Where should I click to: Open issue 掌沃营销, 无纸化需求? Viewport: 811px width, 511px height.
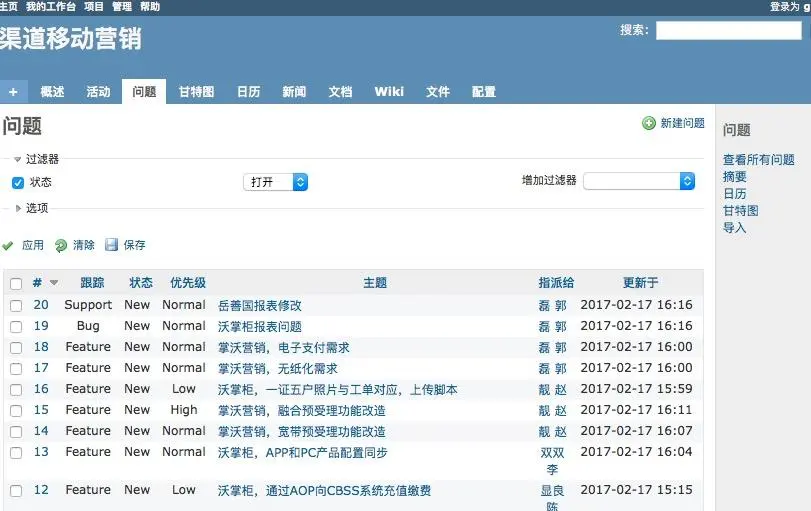pyautogui.click(x=278, y=369)
